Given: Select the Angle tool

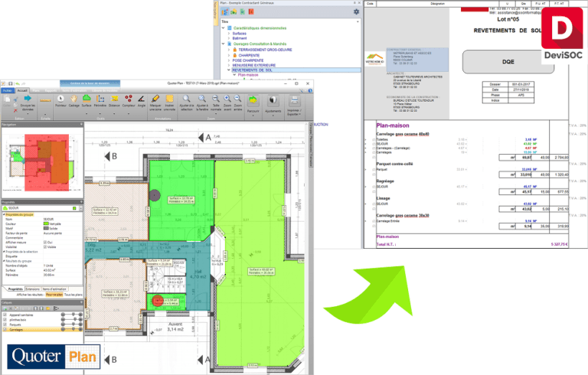Looking at the screenshot, I should point(141,100).
